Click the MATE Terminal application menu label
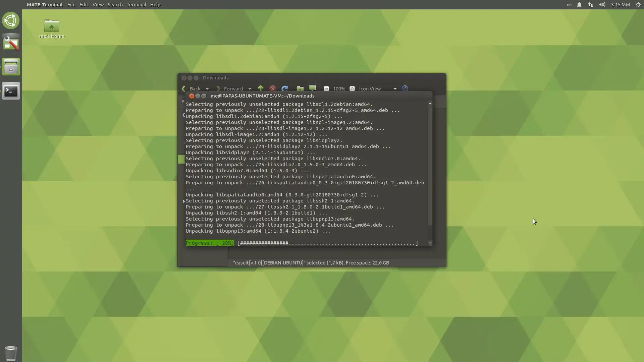The image size is (644, 362). (45, 5)
